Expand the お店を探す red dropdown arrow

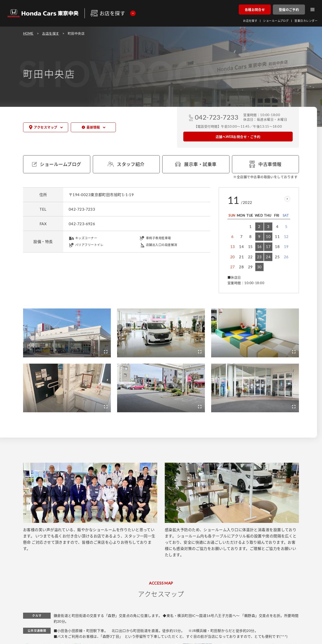point(133,13)
